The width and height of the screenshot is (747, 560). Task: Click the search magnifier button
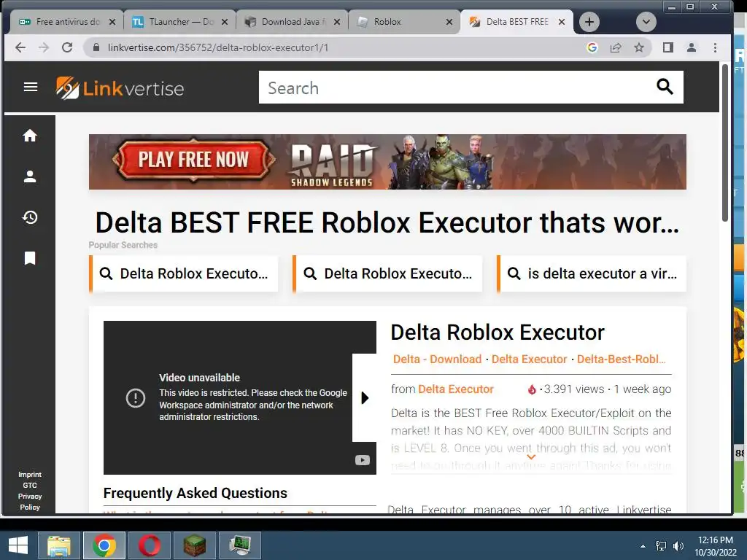click(665, 87)
